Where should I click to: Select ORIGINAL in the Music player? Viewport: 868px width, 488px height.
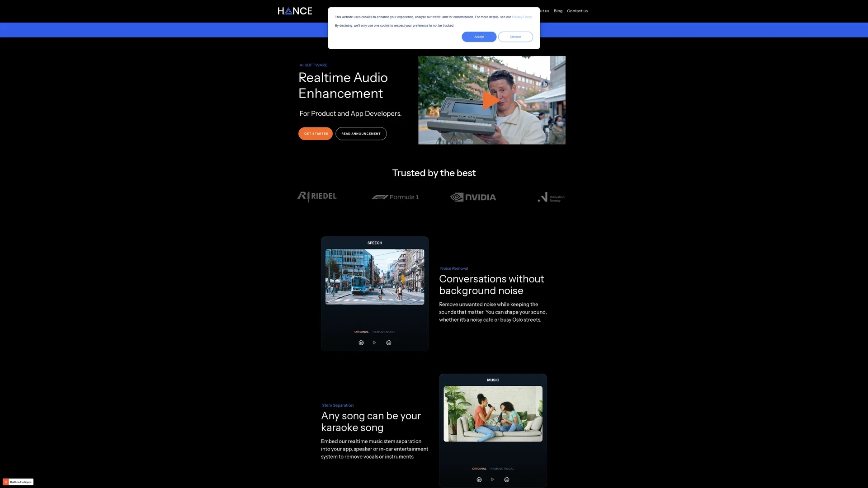coord(479,469)
